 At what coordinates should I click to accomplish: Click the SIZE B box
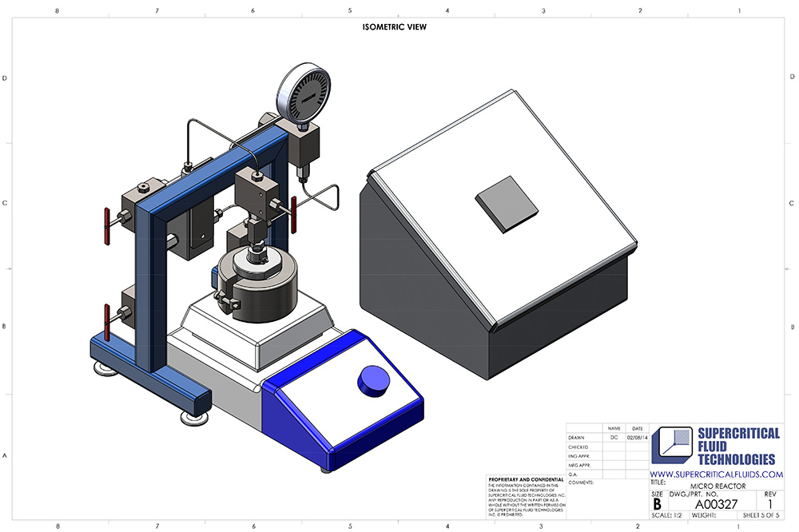coord(657,501)
